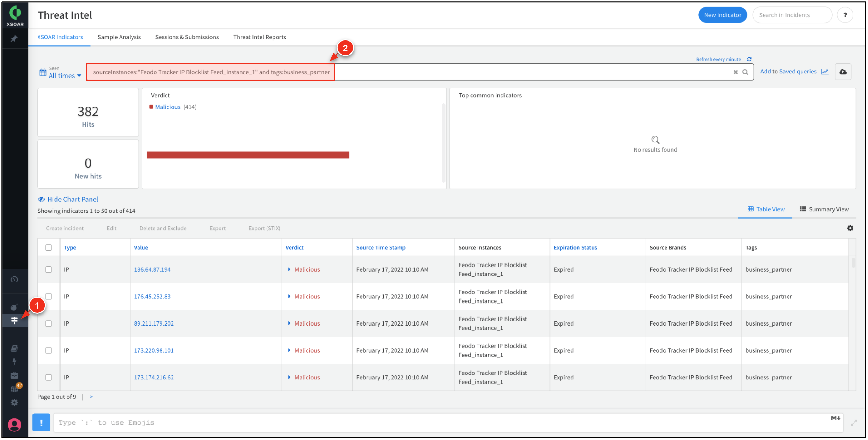Image resolution: width=868 pixels, height=440 pixels.
Task: Check the row for 173.220.98.101
Action: point(49,350)
